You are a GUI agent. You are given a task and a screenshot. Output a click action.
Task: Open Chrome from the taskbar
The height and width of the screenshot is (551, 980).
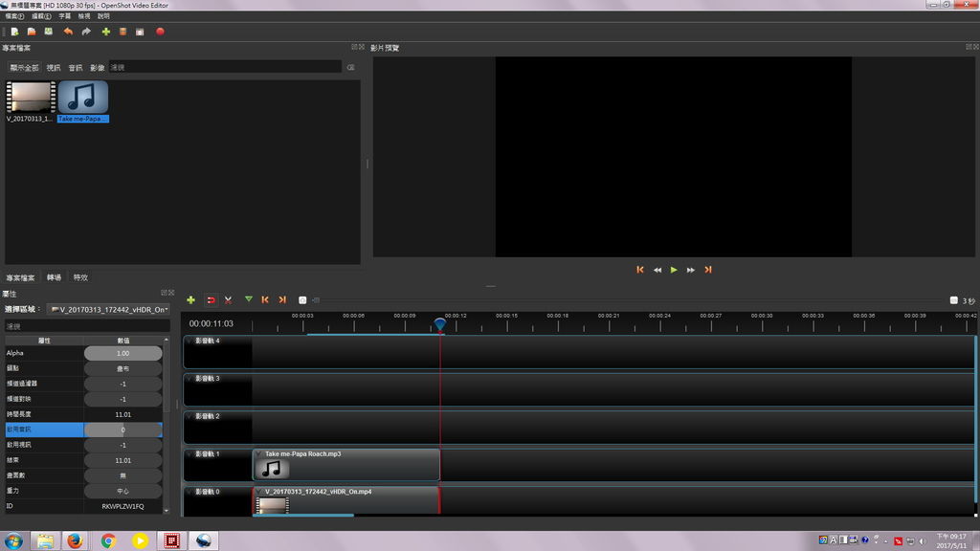click(108, 540)
